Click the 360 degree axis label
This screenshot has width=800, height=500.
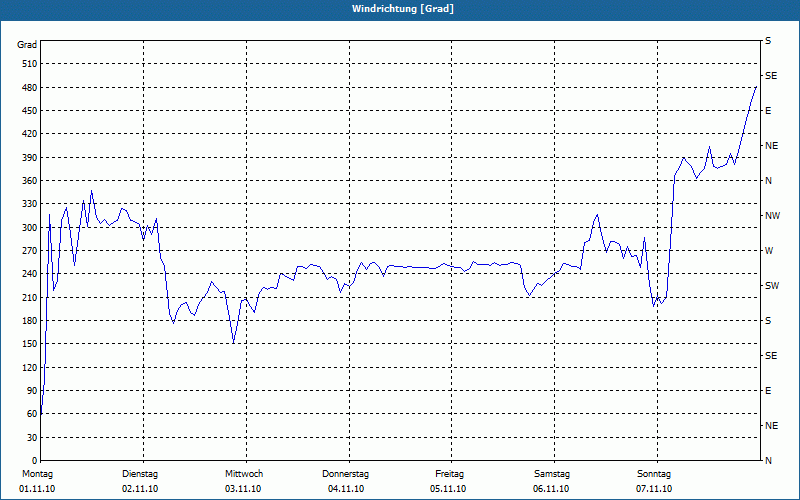pyautogui.click(x=30, y=181)
